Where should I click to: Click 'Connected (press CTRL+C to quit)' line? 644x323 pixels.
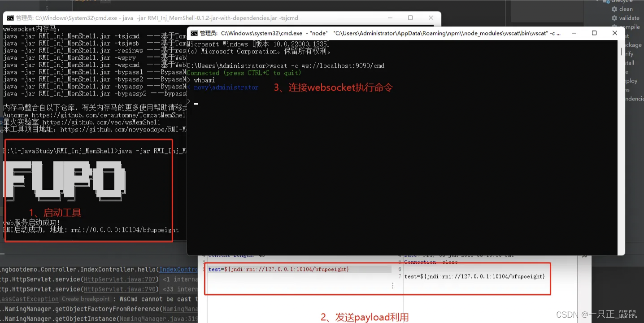[x=244, y=73]
